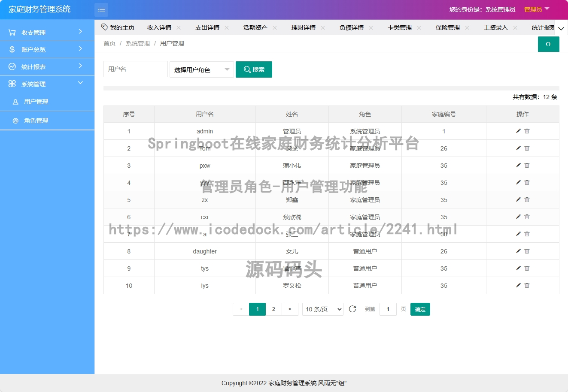Screen dimensions: 568x392
Task: Switch to the 收入详情 tab
Action: pos(159,27)
